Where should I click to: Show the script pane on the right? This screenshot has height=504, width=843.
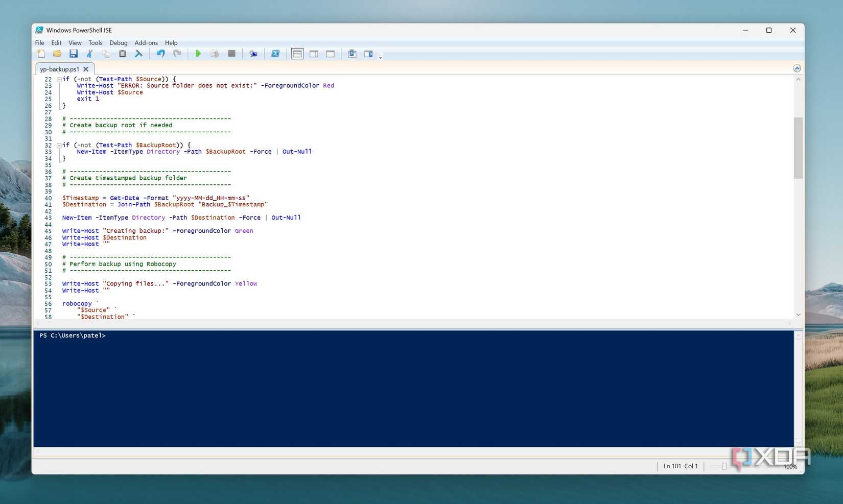click(314, 54)
